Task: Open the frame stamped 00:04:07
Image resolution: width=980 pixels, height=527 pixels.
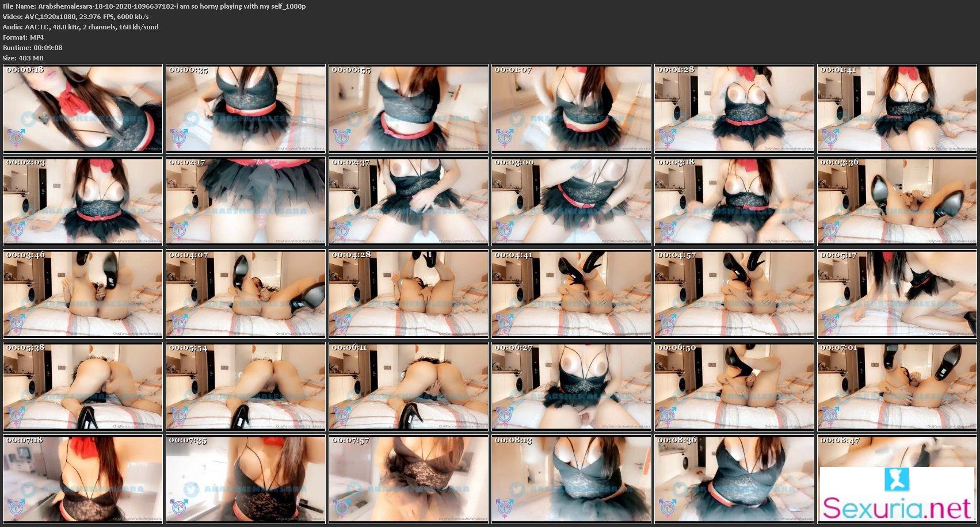Action: point(246,294)
